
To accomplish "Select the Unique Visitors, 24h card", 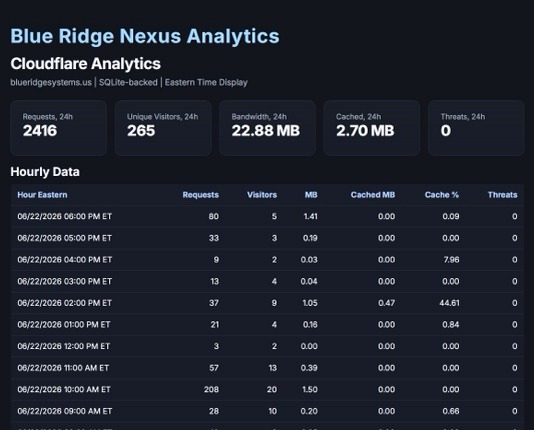I will point(163,128).
